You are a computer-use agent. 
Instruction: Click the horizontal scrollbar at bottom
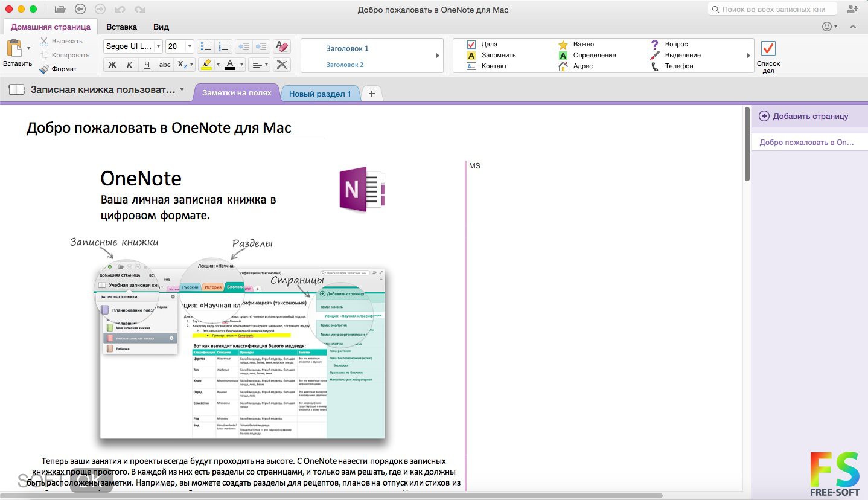click(x=331, y=496)
